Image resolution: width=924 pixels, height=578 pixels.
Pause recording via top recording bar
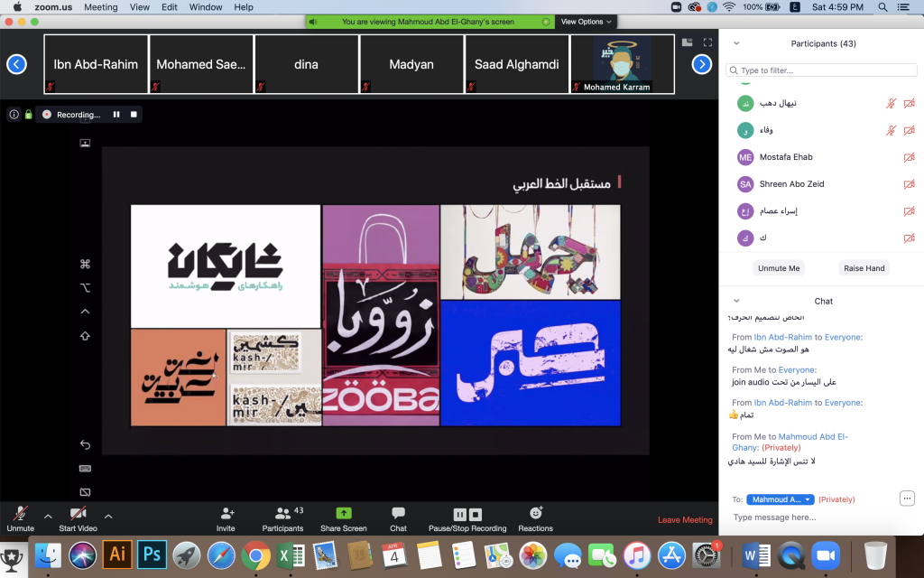(116, 115)
